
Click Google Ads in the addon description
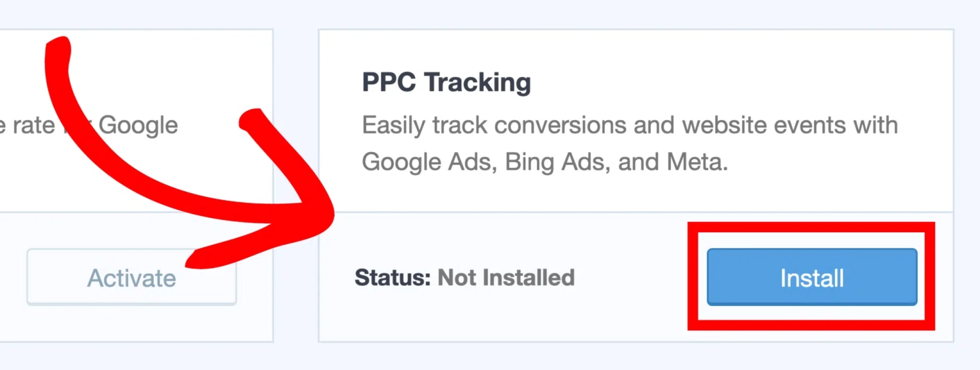click(x=423, y=161)
